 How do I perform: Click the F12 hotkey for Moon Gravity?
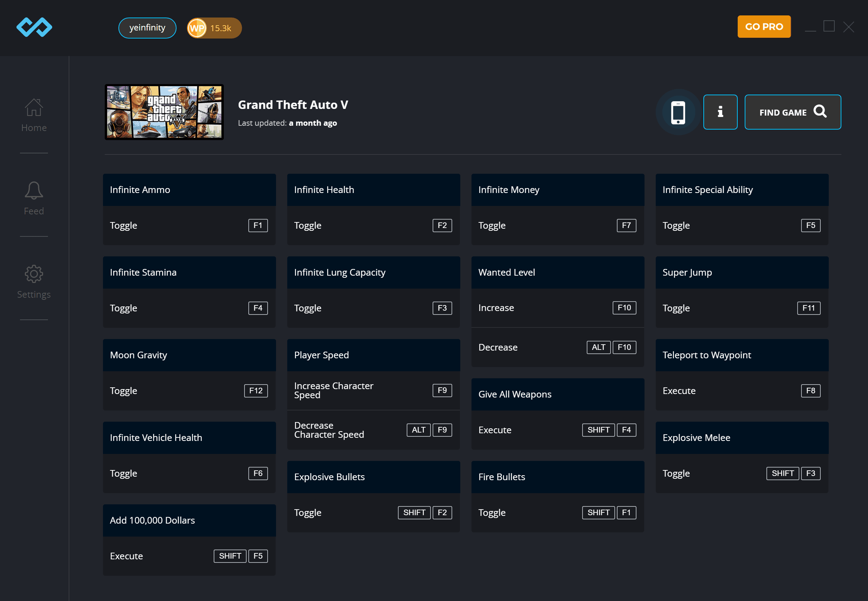tap(256, 391)
